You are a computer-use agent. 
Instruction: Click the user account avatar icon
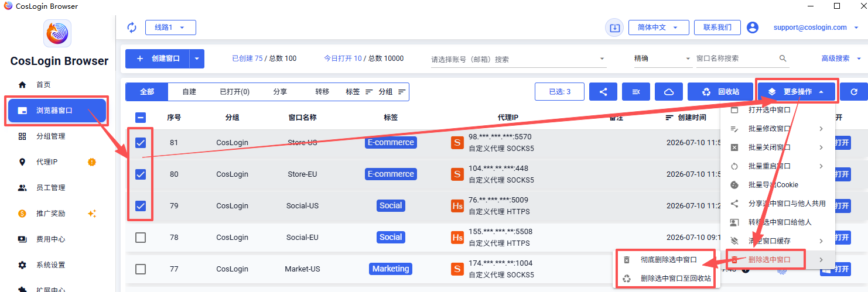753,28
